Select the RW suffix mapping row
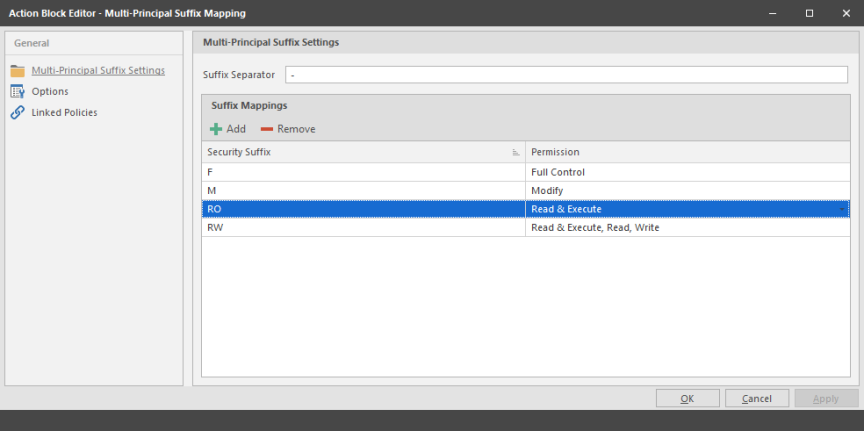Viewport: 864px width, 431px height. coord(364,227)
